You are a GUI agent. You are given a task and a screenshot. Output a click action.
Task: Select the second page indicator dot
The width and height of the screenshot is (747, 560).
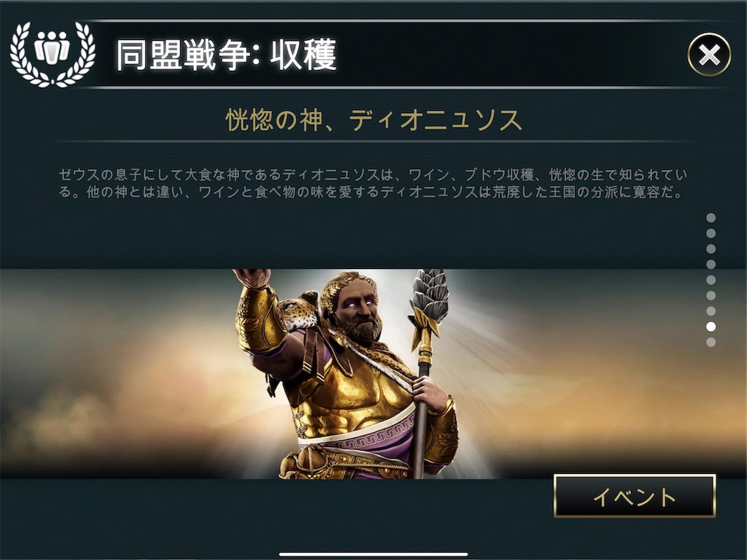711,233
